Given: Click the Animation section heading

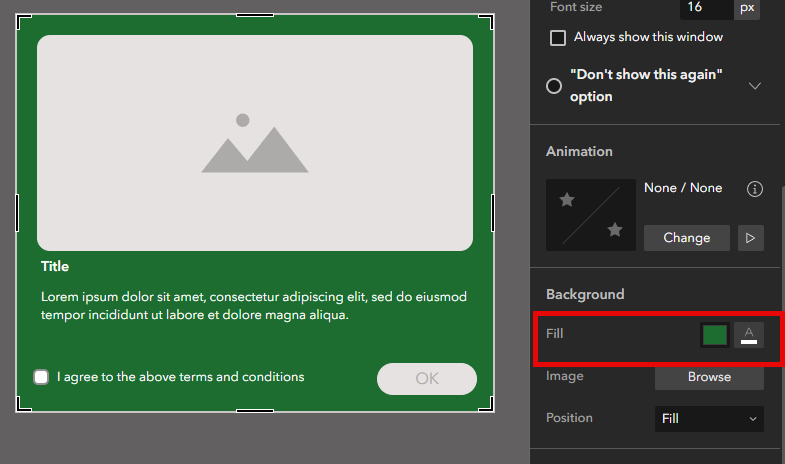Looking at the screenshot, I should tap(579, 152).
